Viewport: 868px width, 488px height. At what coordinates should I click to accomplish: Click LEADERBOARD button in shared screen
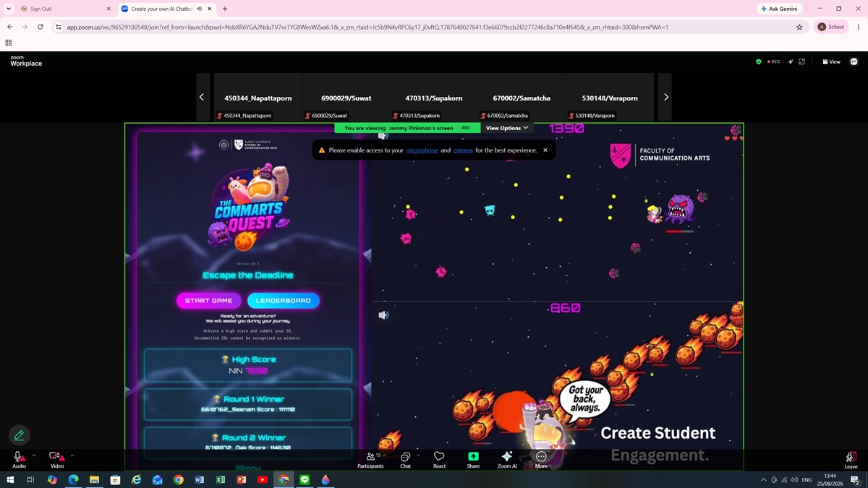(x=284, y=301)
